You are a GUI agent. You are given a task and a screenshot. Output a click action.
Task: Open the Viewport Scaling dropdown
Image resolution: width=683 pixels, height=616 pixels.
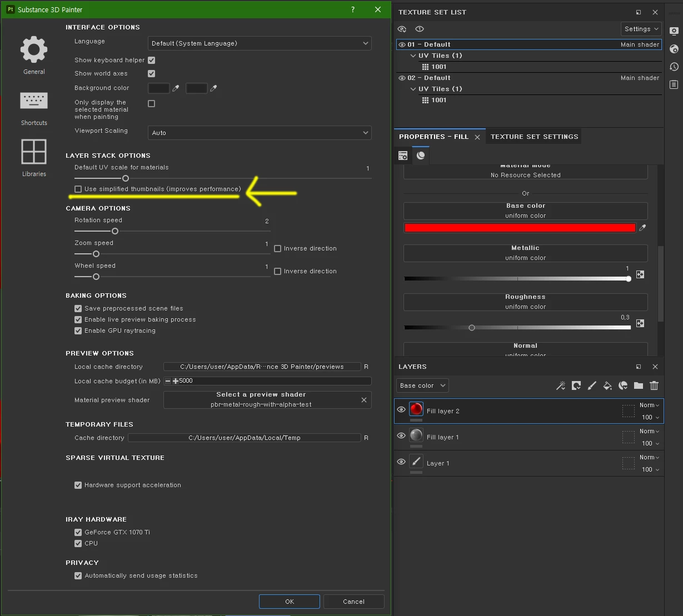(x=260, y=133)
